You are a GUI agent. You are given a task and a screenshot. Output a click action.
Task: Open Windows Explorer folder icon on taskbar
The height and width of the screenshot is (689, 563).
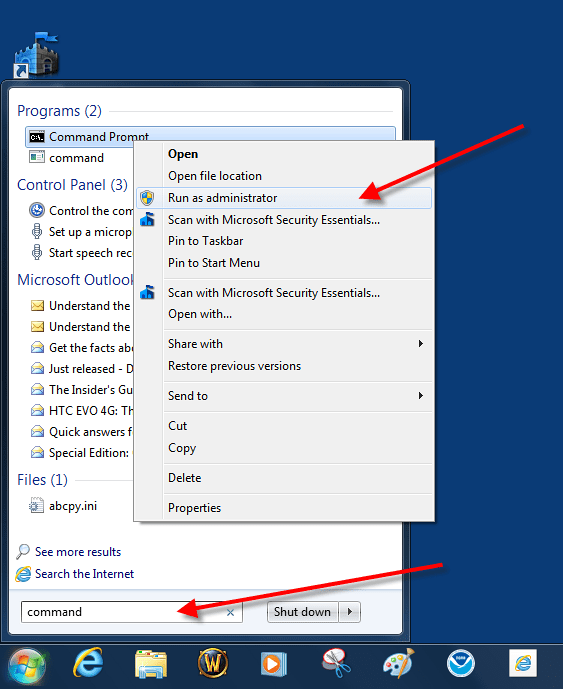[x=151, y=664]
